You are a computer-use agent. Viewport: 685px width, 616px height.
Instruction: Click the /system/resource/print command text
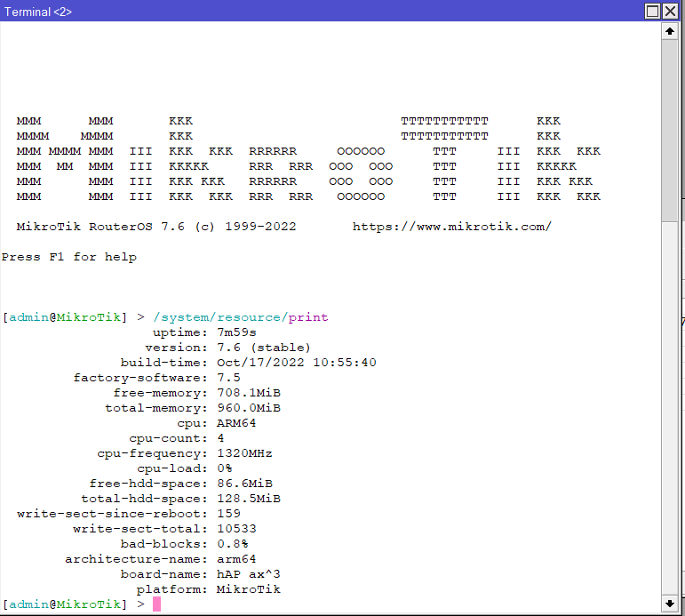240,317
